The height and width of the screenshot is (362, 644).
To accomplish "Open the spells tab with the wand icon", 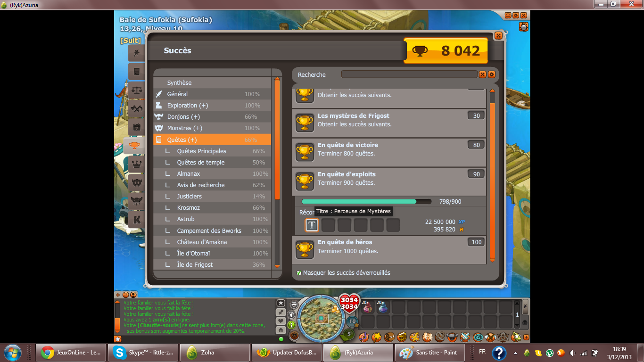I will [136, 53].
